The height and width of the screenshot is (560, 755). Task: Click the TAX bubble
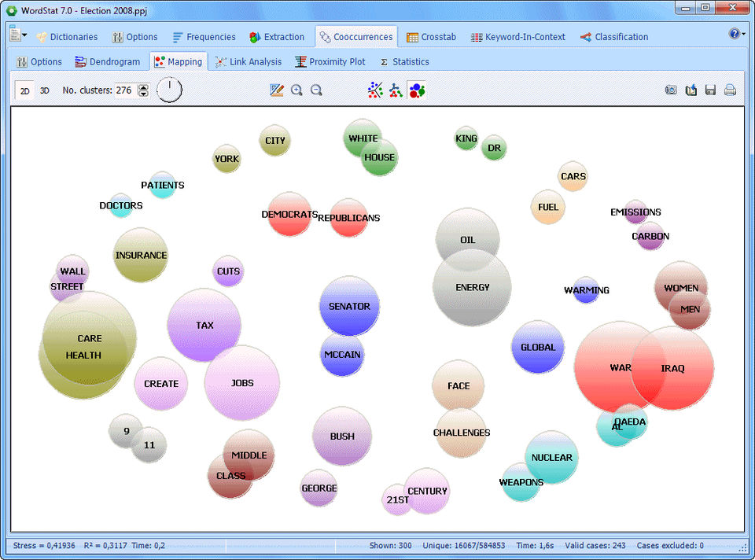tap(204, 325)
